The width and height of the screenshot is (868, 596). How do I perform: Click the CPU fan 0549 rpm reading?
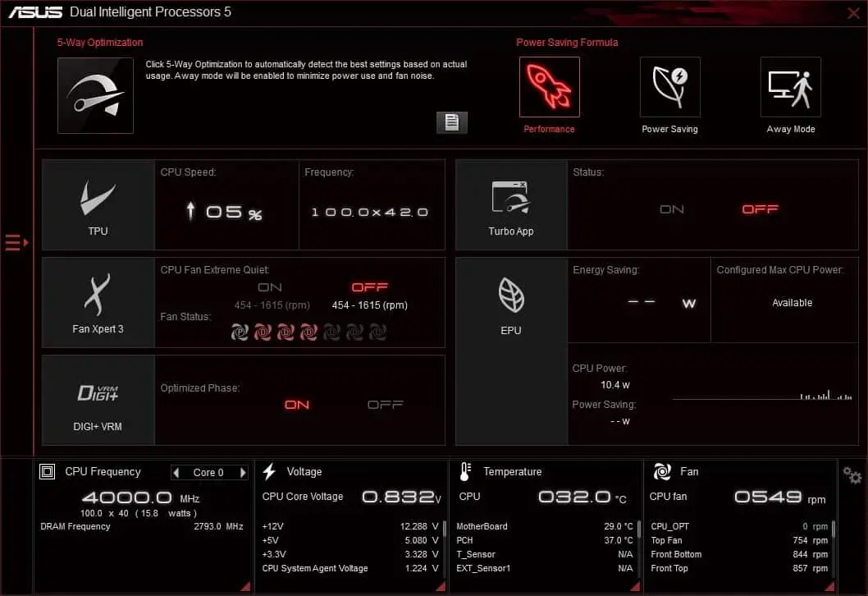pos(779,497)
